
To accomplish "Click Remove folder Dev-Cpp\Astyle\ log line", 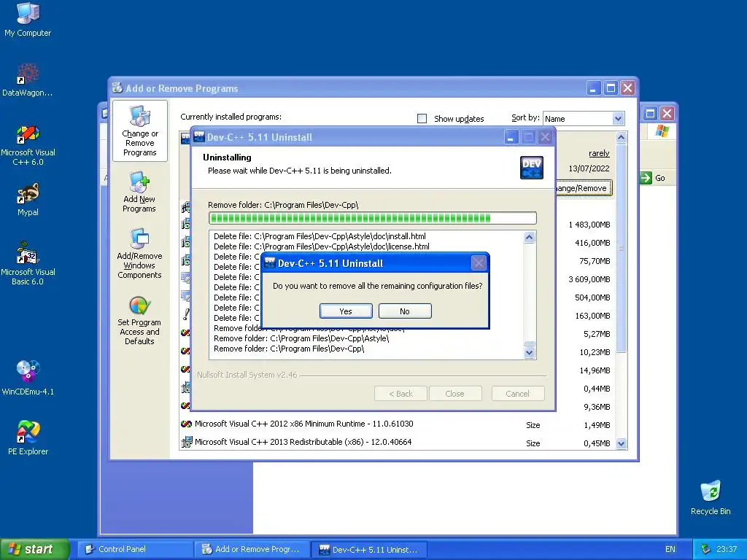I will (301, 338).
